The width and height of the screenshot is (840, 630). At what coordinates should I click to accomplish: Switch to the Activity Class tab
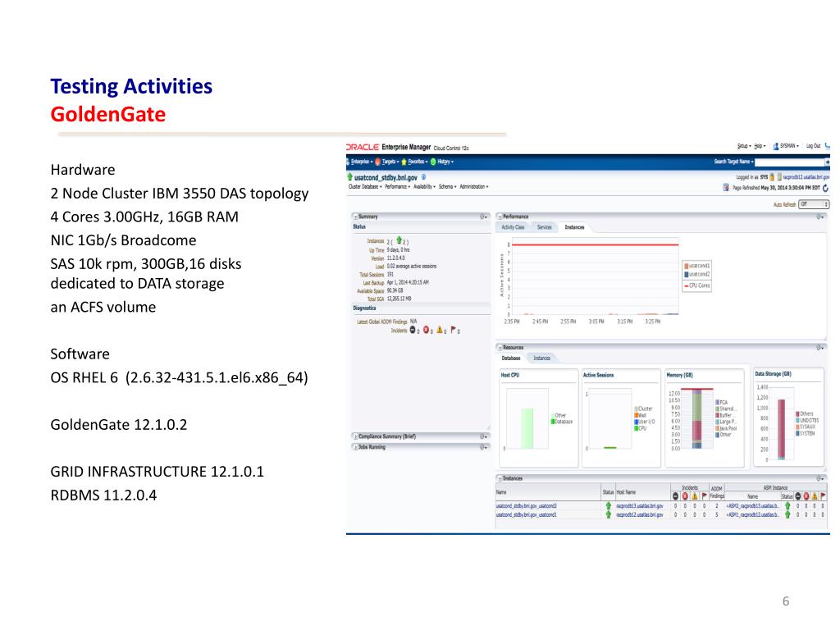pos(514,228)
